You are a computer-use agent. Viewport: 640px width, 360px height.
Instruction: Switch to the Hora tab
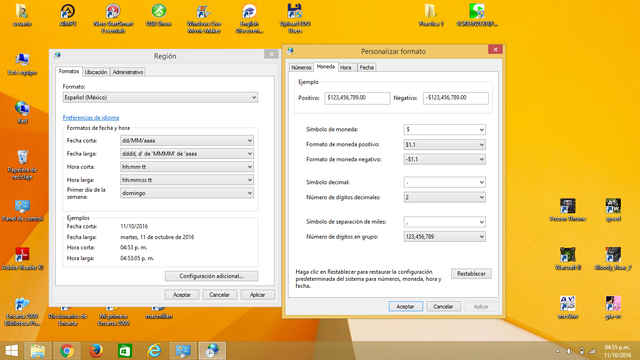pyautogui.click(x=346, y=68)
